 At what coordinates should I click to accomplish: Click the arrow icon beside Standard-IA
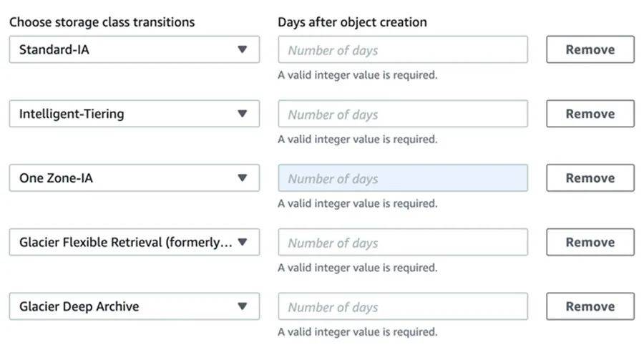[243, 49]
